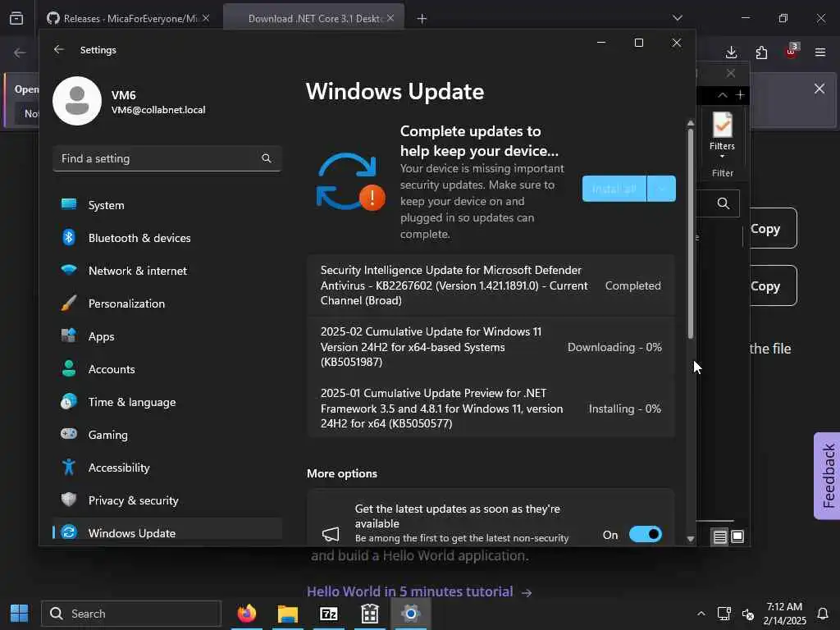
Task: Go back using Settings back arrow
Action: 59,49
